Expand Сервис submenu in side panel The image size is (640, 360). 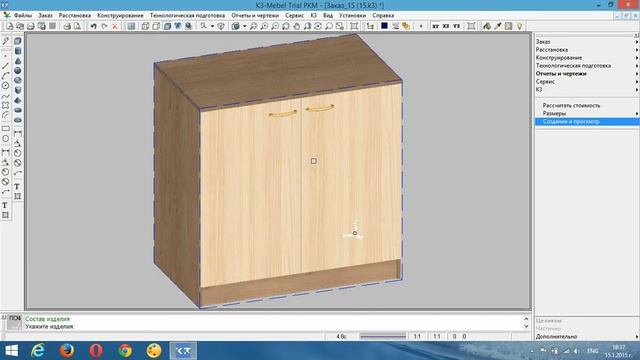click(637, 82)
